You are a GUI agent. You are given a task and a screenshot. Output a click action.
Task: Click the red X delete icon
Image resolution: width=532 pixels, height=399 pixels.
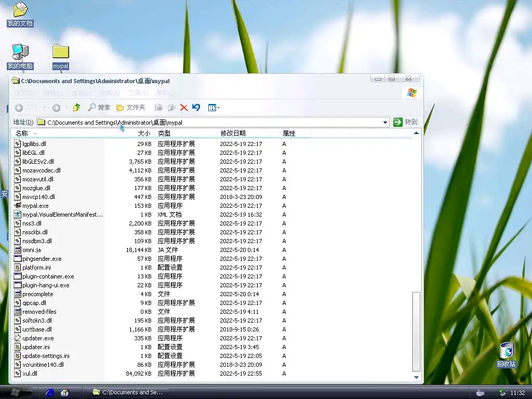[184, 108]
